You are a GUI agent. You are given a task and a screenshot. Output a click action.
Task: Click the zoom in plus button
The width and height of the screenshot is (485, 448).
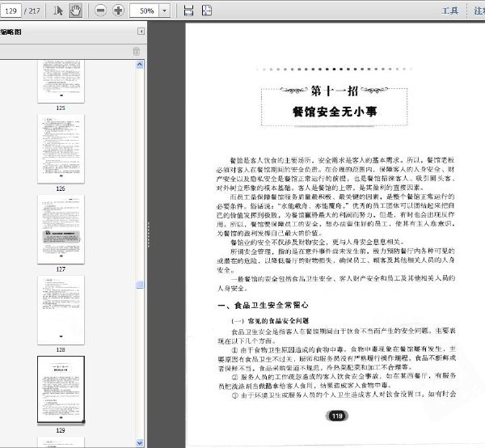tap(118, 11)
